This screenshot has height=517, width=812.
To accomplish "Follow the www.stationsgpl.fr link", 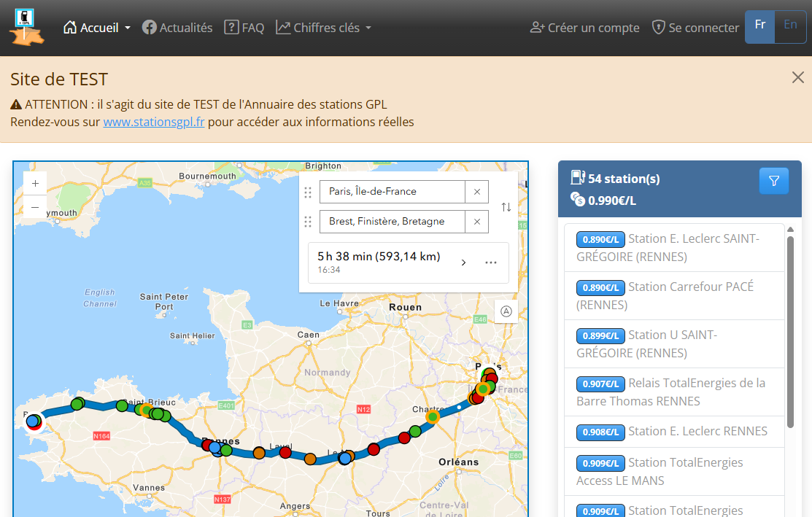I will (x=154, y=122).
